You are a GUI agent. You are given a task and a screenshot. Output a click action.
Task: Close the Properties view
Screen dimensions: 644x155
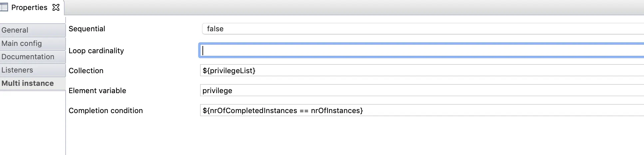56,7
